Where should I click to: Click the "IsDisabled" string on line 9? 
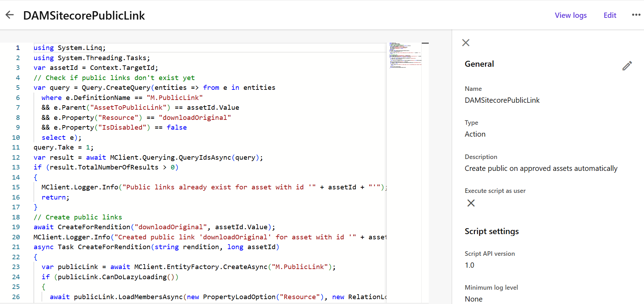[122, 128]
